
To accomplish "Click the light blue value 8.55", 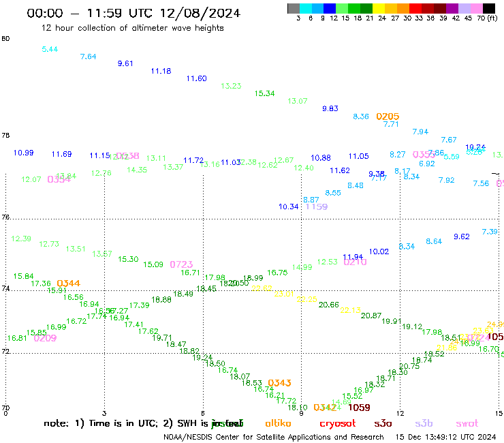I will 333,193.
